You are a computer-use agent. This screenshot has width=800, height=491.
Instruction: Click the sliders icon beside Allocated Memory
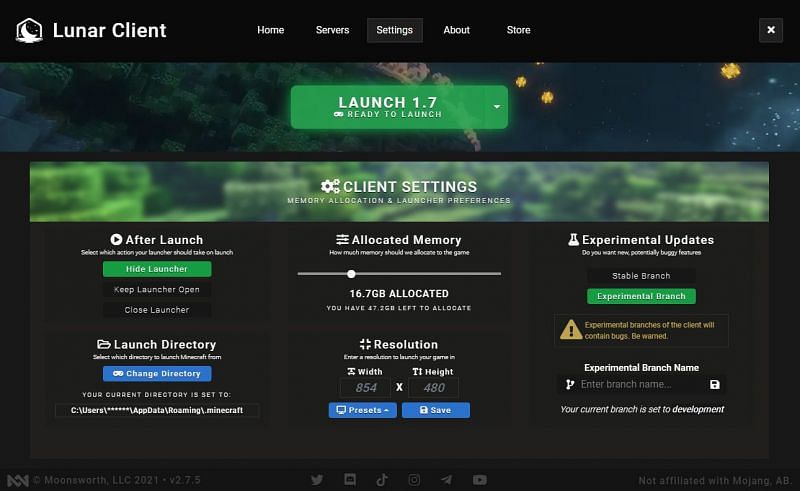(x=342, y=239)
